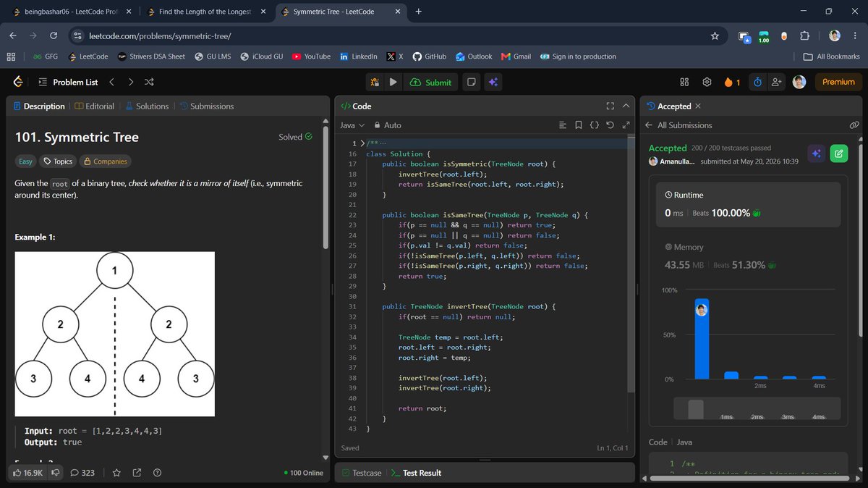Expand editor with diagonal arrows icon
The height and width of the screenshot is (488, 868).
(x=626, y=125)
